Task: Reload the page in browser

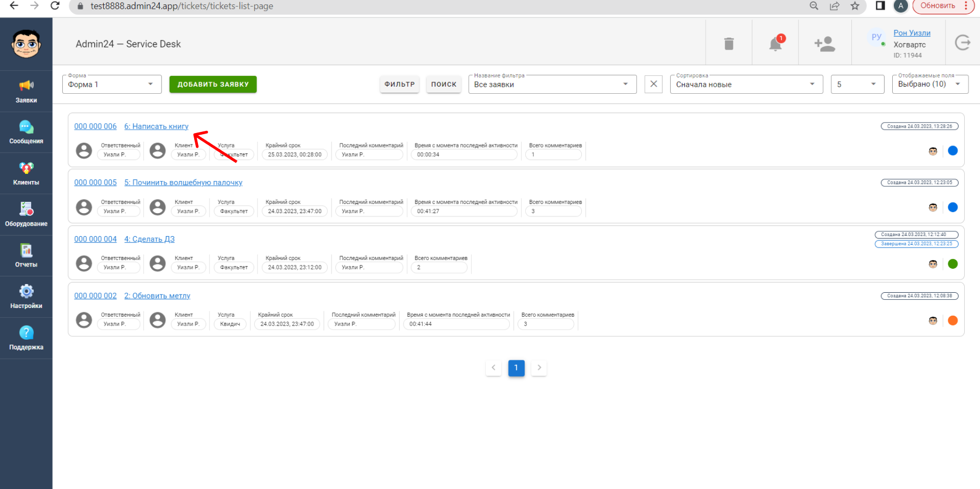Action: pos(55,5)
